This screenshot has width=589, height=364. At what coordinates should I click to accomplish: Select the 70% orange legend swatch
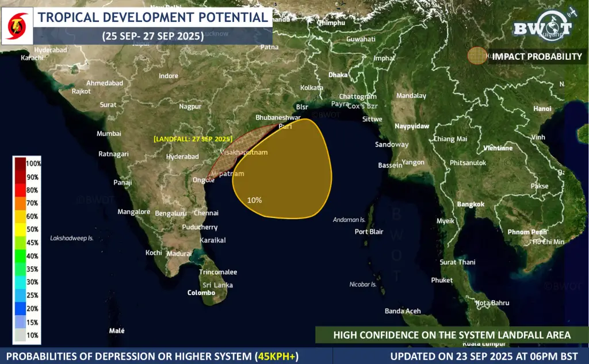[20, 203]
